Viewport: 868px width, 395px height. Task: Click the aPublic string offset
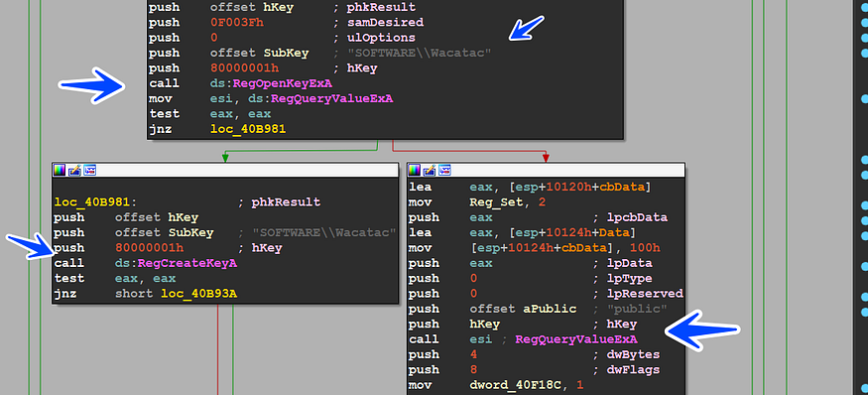pos(550,309)
